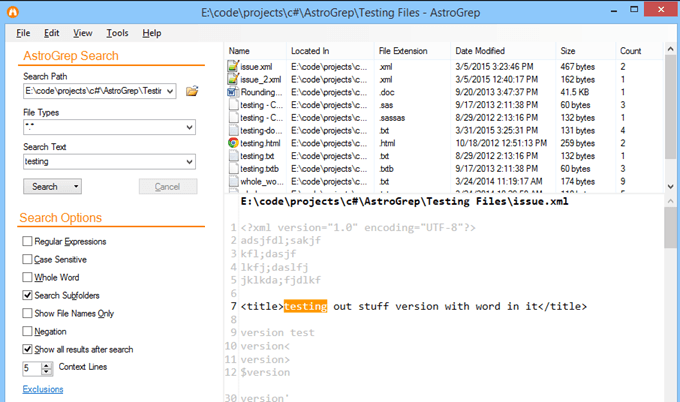This screenshot has width=680, height=402.
Task: Open the File menu
Action: 23,33
